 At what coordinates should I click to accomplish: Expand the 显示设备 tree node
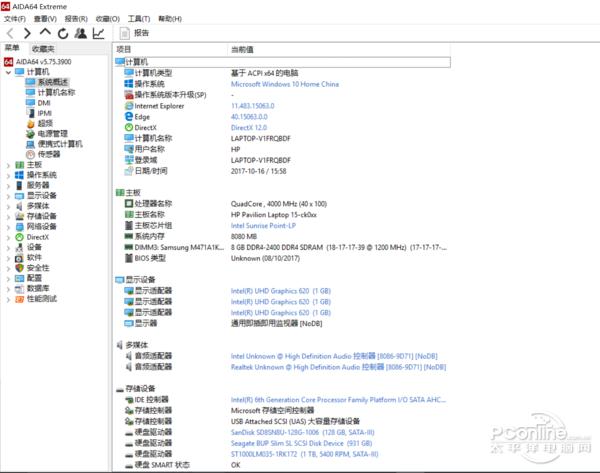tap(8, 196)
